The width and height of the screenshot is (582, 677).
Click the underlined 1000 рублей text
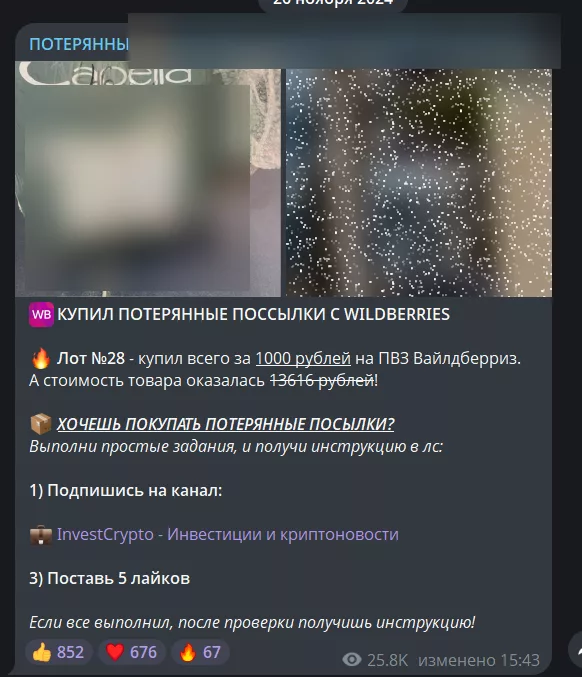pyautogui.click(x=303, y=358)
